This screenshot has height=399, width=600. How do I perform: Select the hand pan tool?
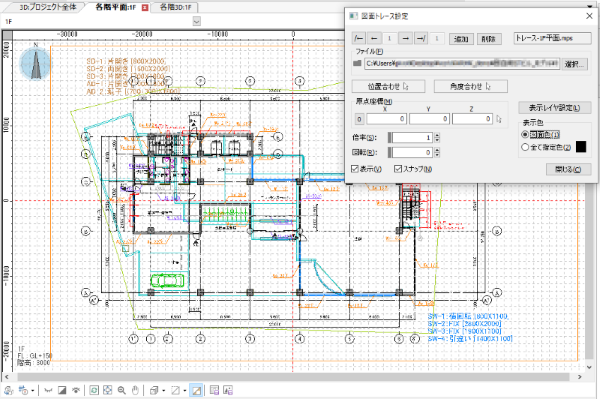(x=135, y=391)
